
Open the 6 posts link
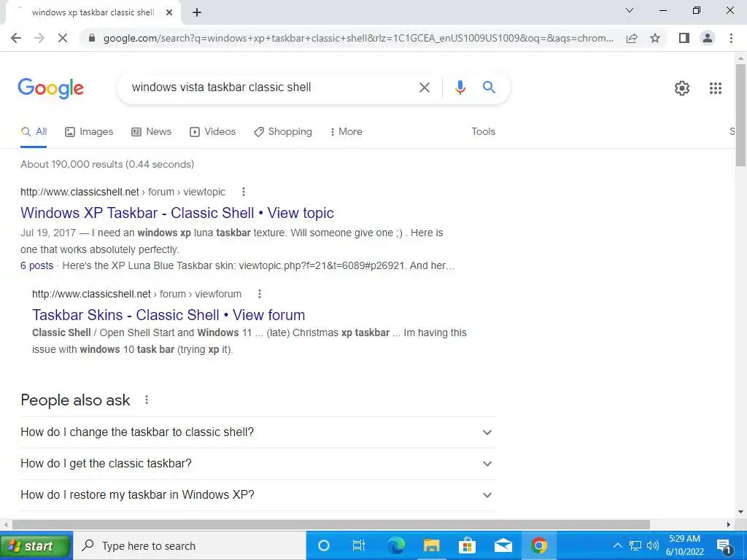[36, 265]
